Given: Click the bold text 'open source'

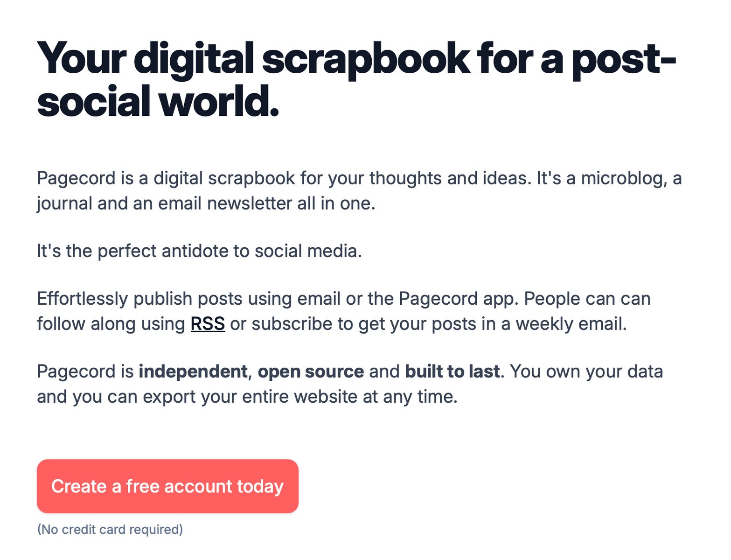Looking at the screenshot, I should click(x=311, y=371).
